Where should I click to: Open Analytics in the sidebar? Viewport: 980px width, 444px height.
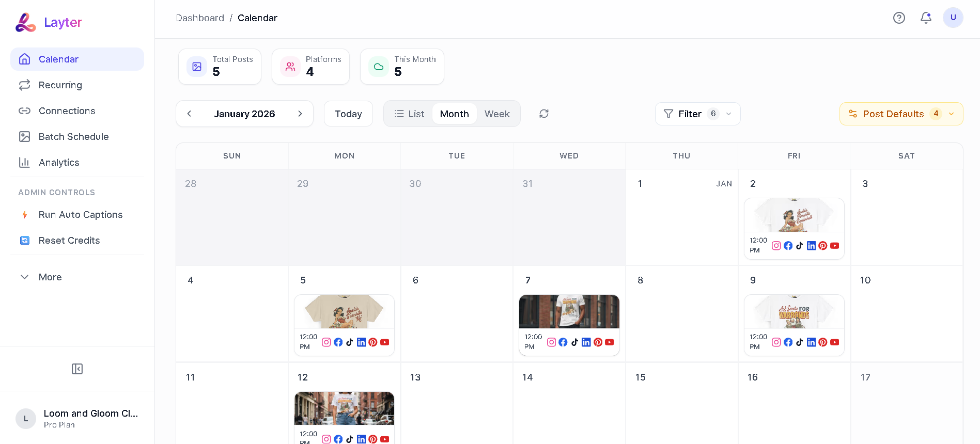coord(77,163)
